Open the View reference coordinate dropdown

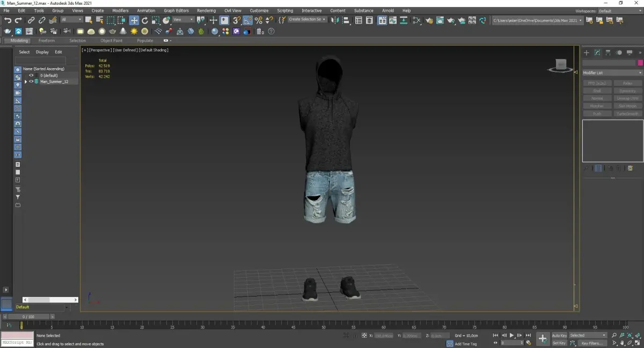(x=183, y=20)
